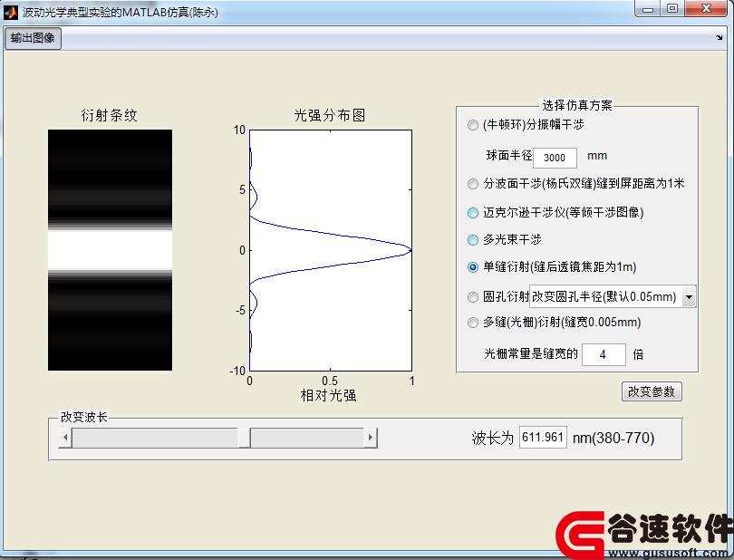The image size is (734, 560).
Task: Select 分波面干涉(杨氏双缝) radio option
Action: click(473, 184)
